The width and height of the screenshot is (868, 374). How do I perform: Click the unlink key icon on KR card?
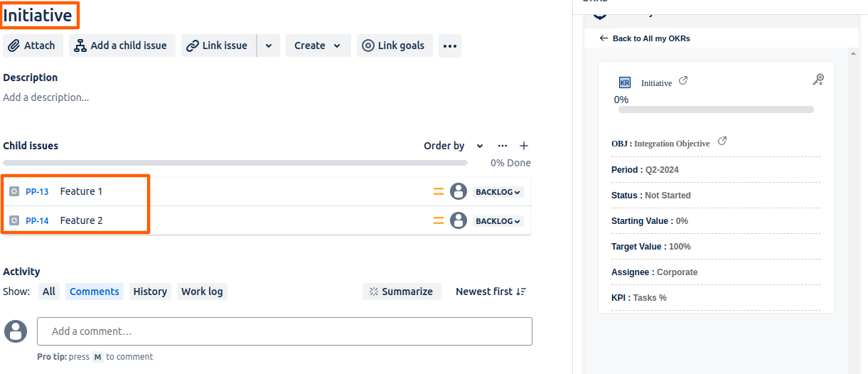pos(818,80)
